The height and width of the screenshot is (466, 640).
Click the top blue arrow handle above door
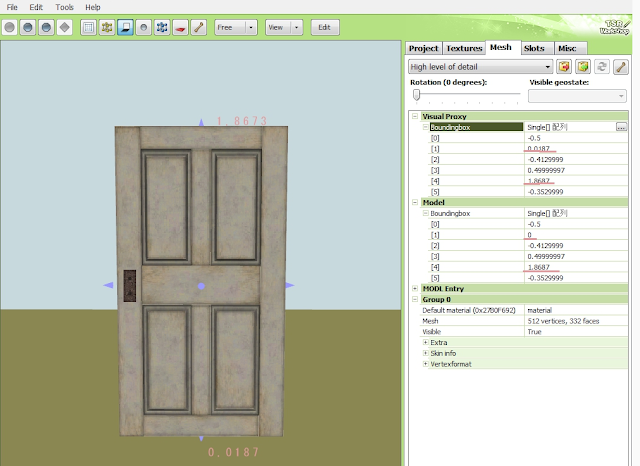[201, 122]
